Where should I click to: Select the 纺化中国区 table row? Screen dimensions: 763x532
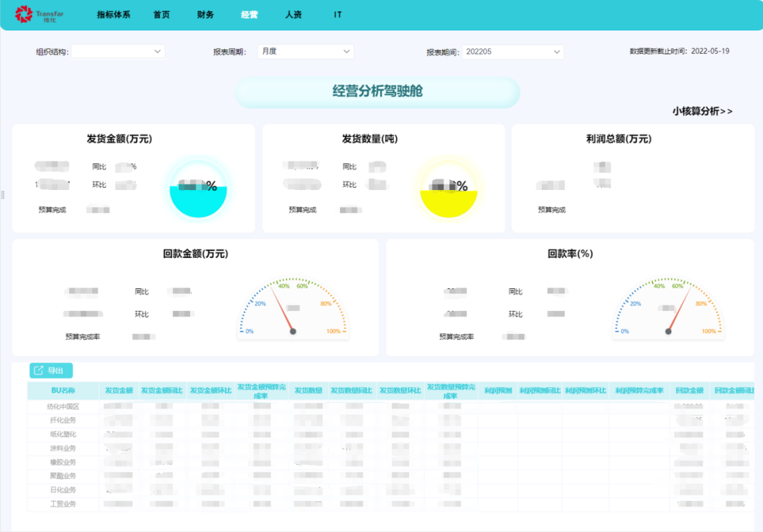click(x=391, y=406)
